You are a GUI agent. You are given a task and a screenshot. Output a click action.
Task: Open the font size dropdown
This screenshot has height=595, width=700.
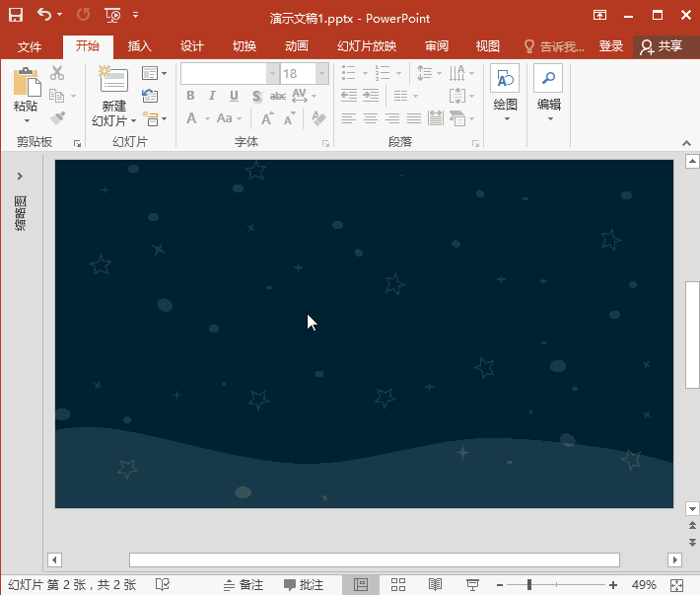321,74
